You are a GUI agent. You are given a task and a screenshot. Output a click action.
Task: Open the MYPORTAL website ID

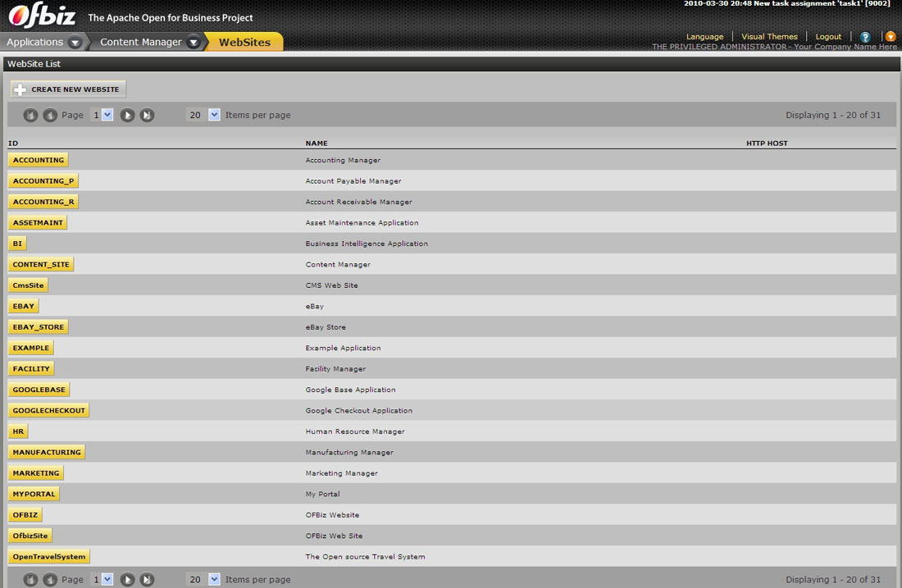[x=34, y=494]
